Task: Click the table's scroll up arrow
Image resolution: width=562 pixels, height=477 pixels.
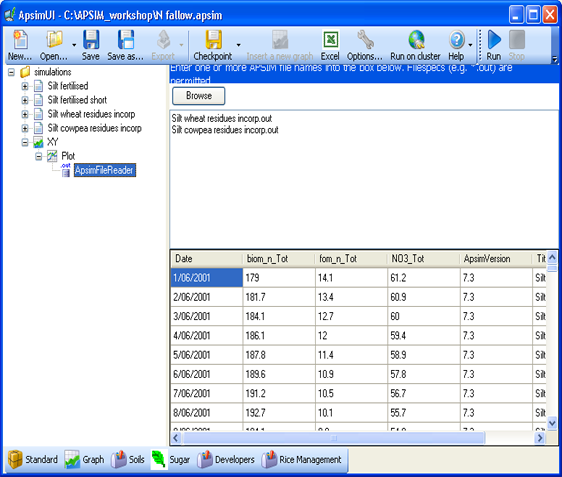Action: coord(552,257)
